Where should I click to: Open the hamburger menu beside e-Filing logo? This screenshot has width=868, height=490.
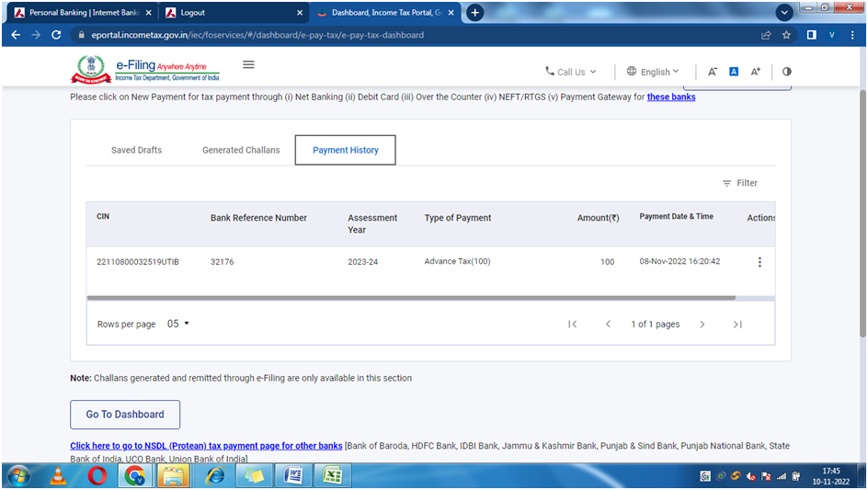pos(248,65)
